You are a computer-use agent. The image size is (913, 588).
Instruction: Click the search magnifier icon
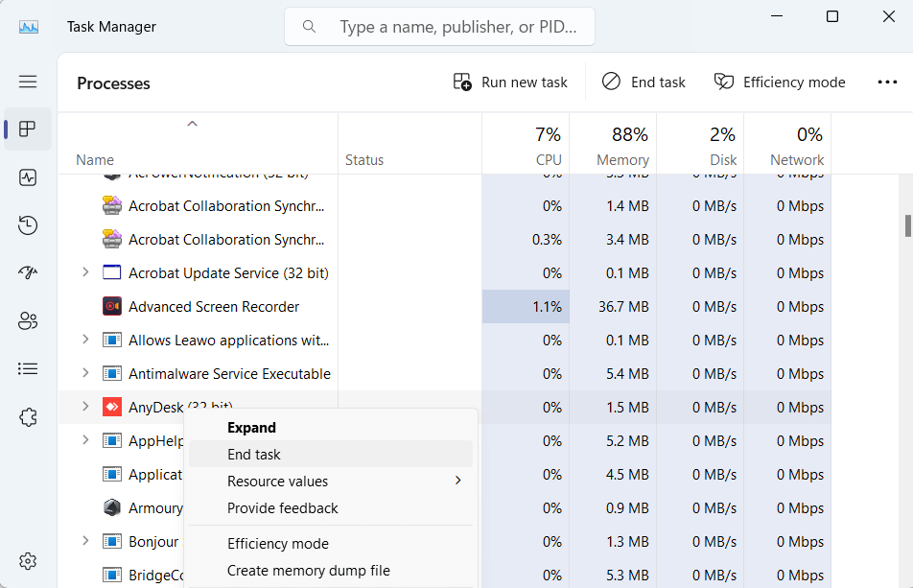point(309,26)
